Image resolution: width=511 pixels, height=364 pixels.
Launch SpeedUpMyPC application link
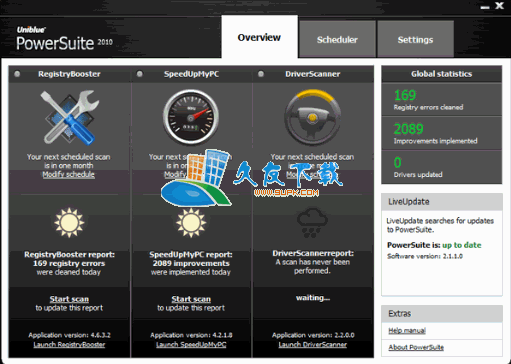[191, 344]
